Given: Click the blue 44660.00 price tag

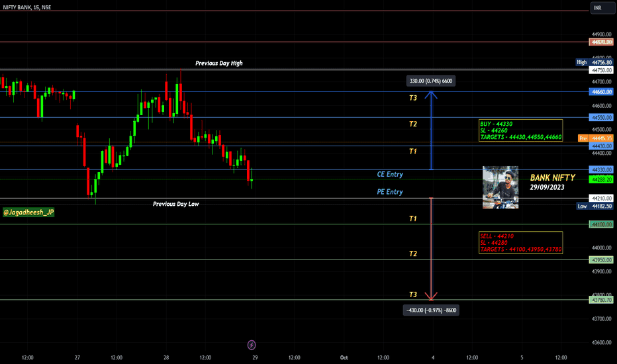Looking at the screenshot, I should [601, 92].
